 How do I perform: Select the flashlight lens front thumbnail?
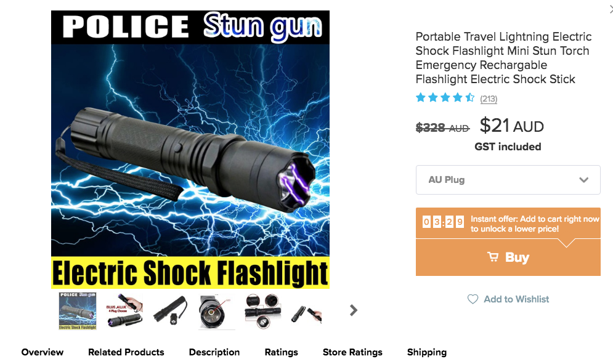point(217,311)
